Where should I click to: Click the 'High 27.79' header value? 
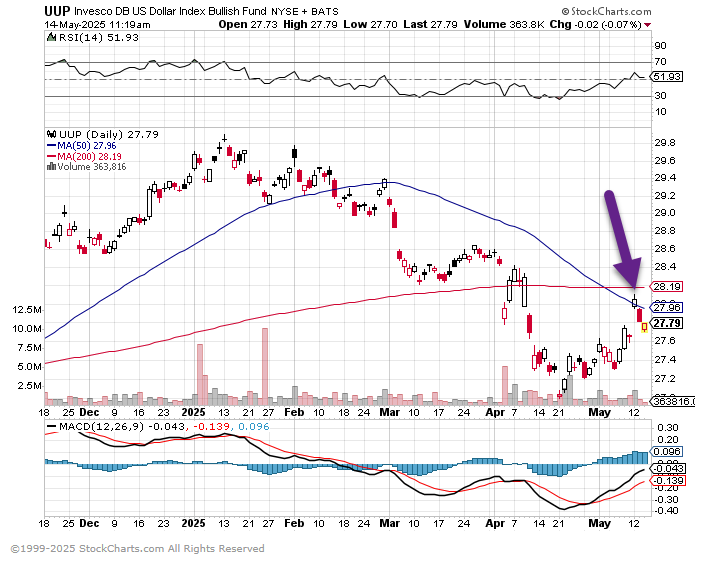tap(310, 25)
